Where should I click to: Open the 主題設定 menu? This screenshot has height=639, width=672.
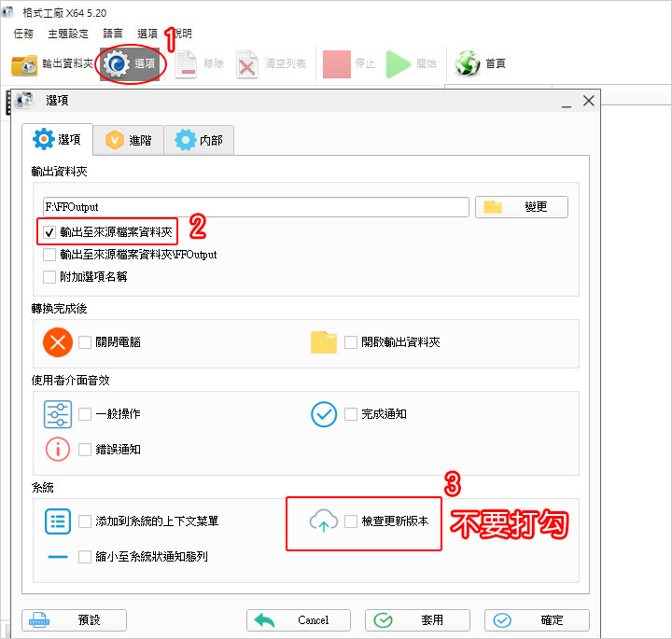68,34
